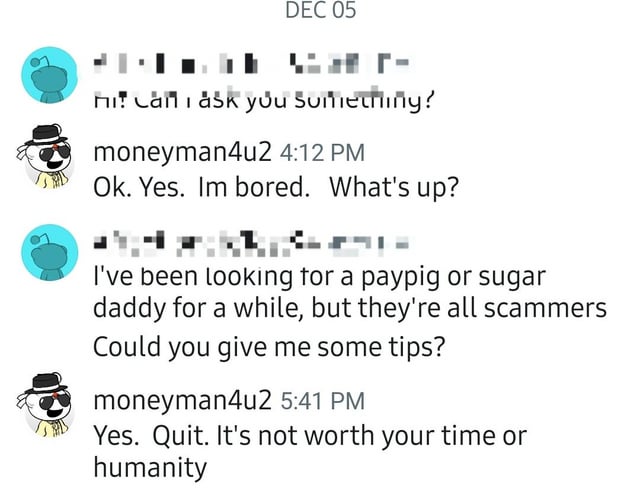The width and height of the screenshot is (640, 504).
Task: Click the first blue Snoo avatar
Action: coord(47,73)
